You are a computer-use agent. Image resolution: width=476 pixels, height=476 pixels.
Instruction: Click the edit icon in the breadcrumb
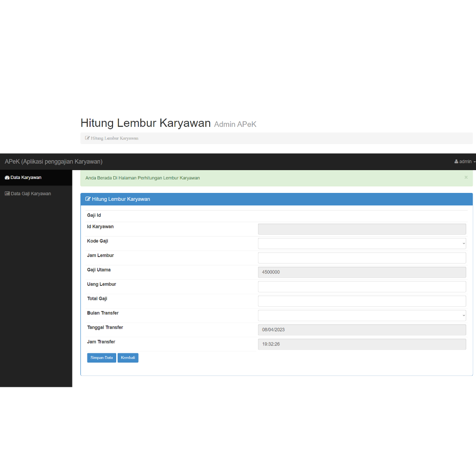(87, 138)
